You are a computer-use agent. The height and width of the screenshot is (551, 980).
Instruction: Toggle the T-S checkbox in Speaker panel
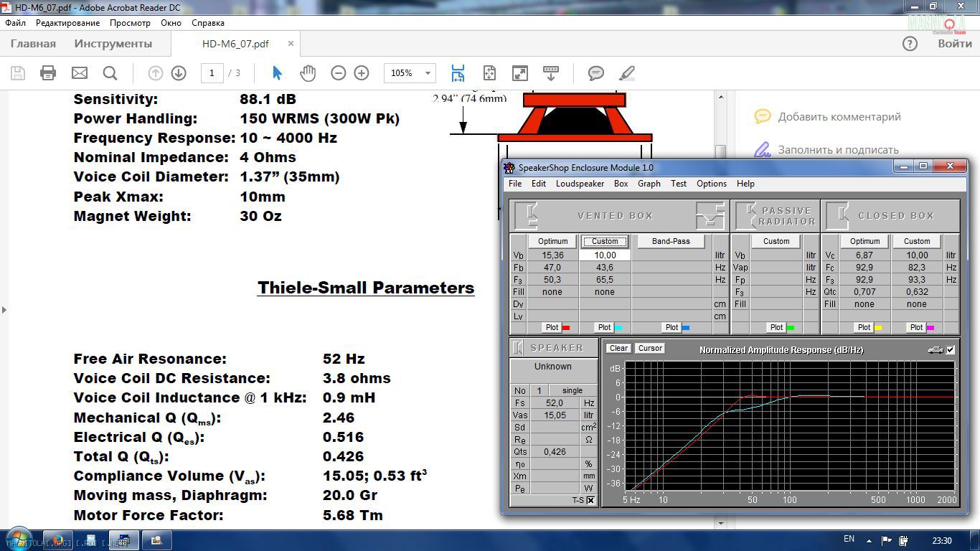pyautogui.click(x=590, y=500)
